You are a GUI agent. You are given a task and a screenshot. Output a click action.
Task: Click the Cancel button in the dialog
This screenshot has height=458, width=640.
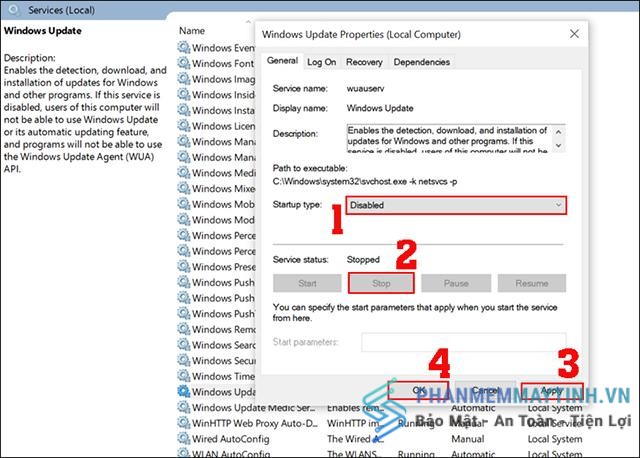(485, 391)
